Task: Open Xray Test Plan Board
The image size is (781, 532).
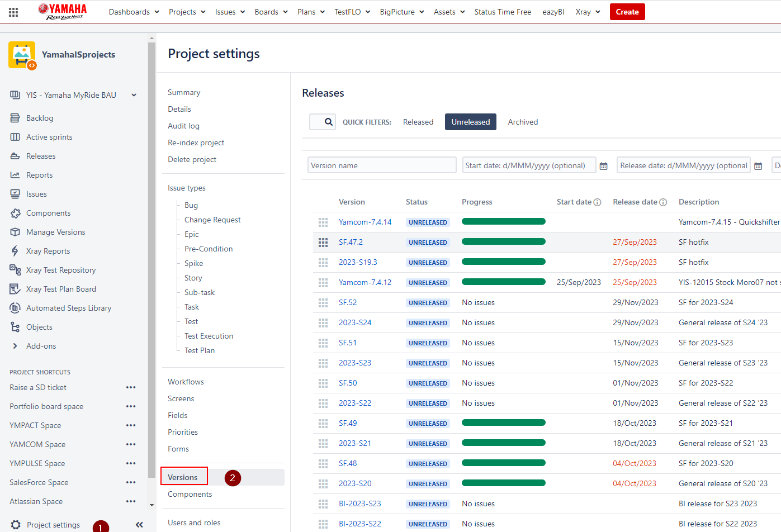Action: click(61, 289)
